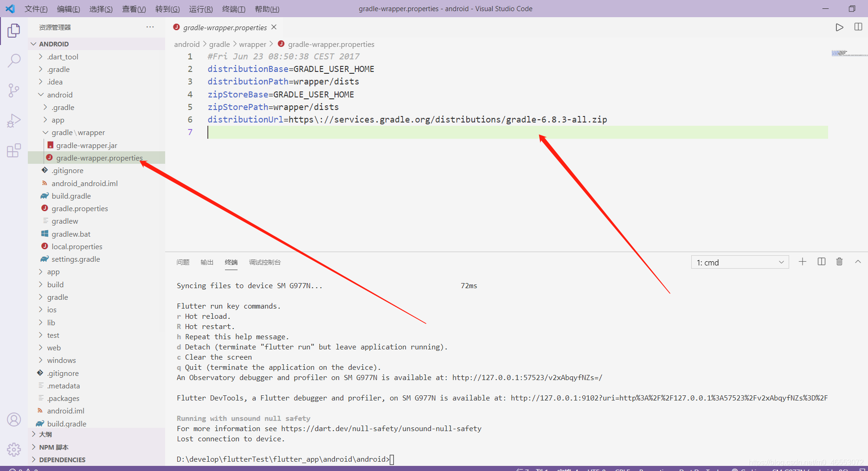868x471 pixels.
Task: Open the 选择(S) menu
Action: (x=101, y=9)
